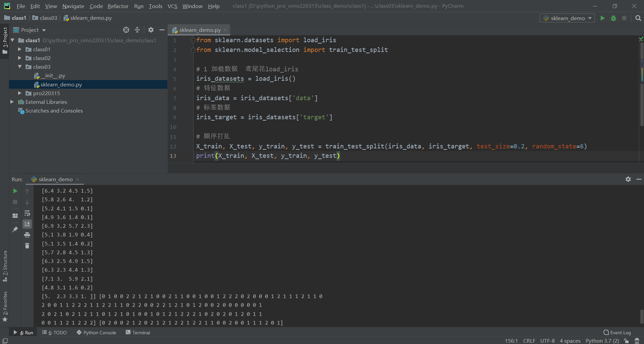Collapse all in the Project panel
The width and height of the screenshot is (644, 344).
tap(137, 30)
